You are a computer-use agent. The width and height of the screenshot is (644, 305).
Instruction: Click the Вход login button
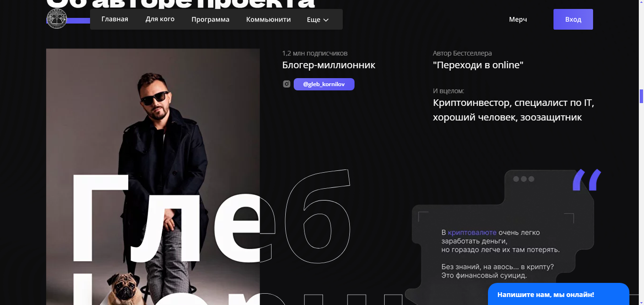coord(573,19)
